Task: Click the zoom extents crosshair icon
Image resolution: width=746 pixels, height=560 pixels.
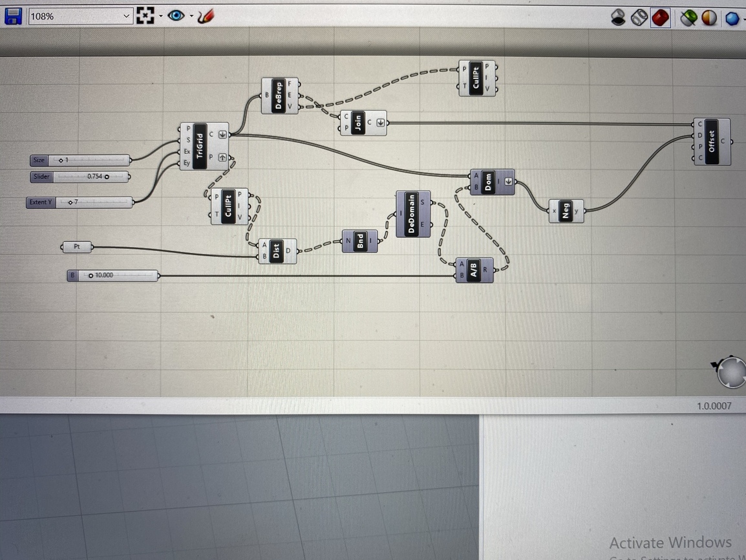Action: point(145,15)
